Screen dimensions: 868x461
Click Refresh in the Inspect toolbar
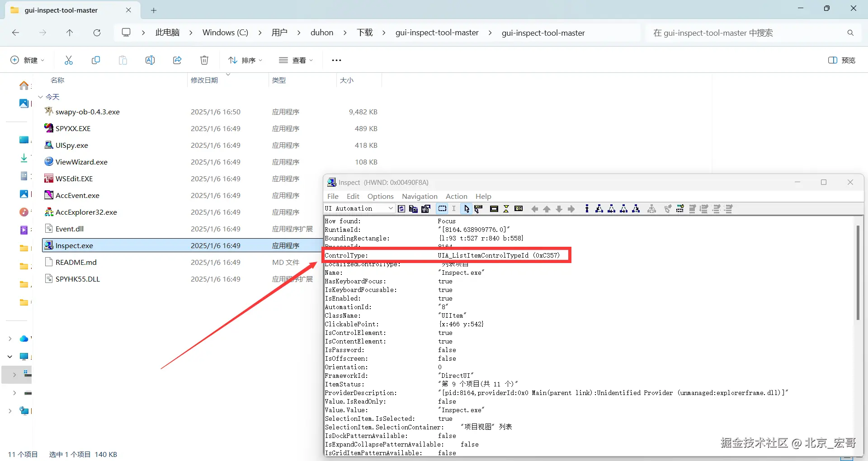(x=401, y=209)
